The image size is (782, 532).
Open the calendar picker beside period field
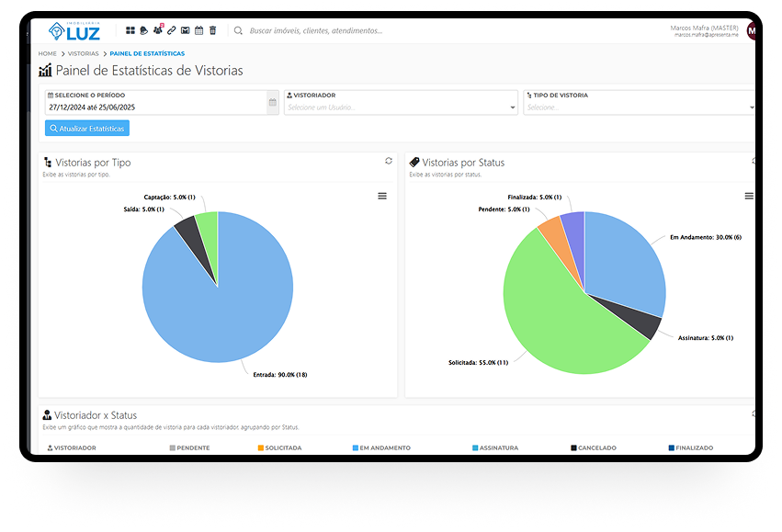(273, 103)
